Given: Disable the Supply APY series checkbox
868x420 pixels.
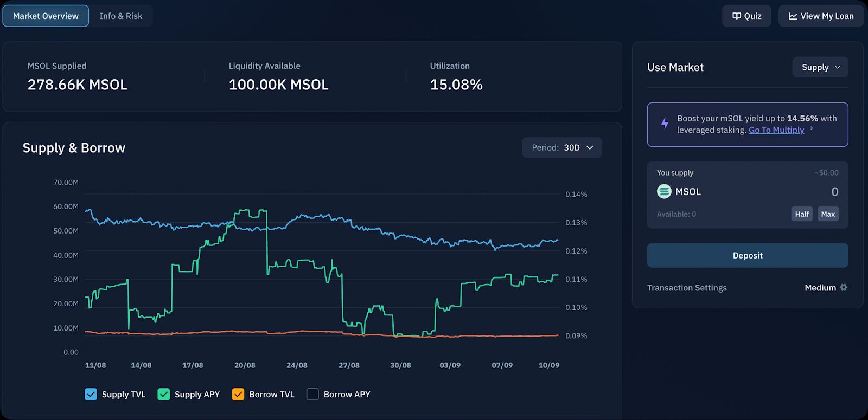Looking at the screenshot, I should pos(163,394).
